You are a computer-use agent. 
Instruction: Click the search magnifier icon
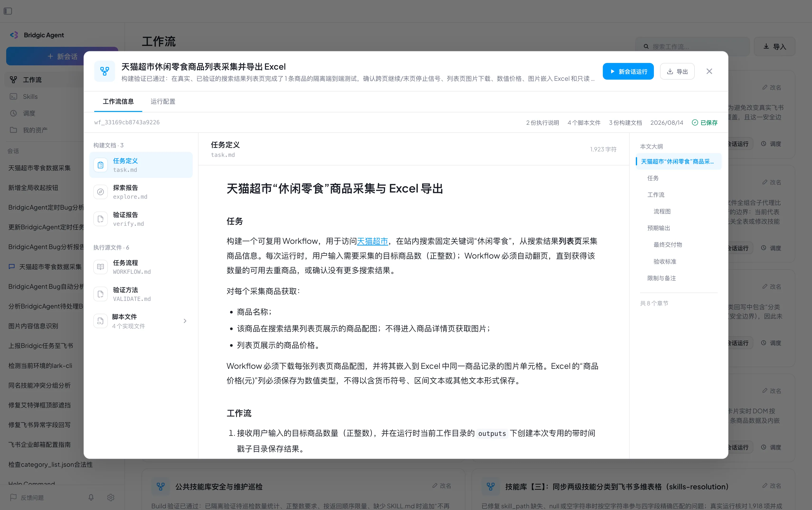coord(646,47)
